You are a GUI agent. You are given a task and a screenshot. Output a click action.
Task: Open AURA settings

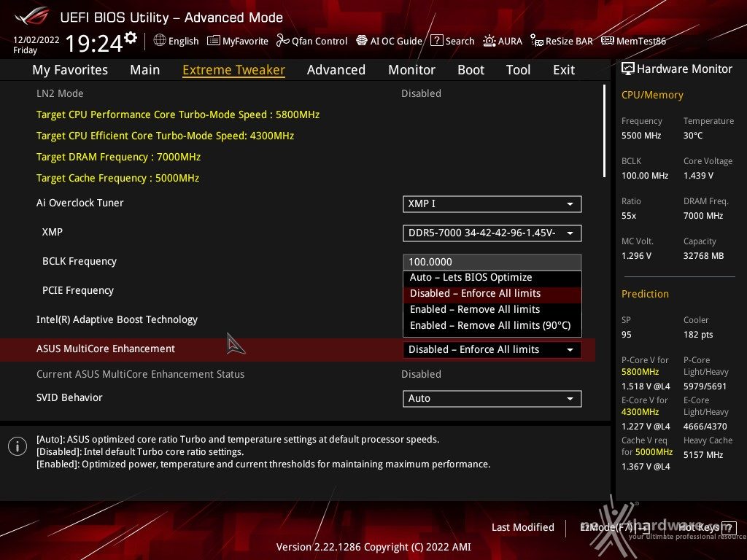click(503, 41)
